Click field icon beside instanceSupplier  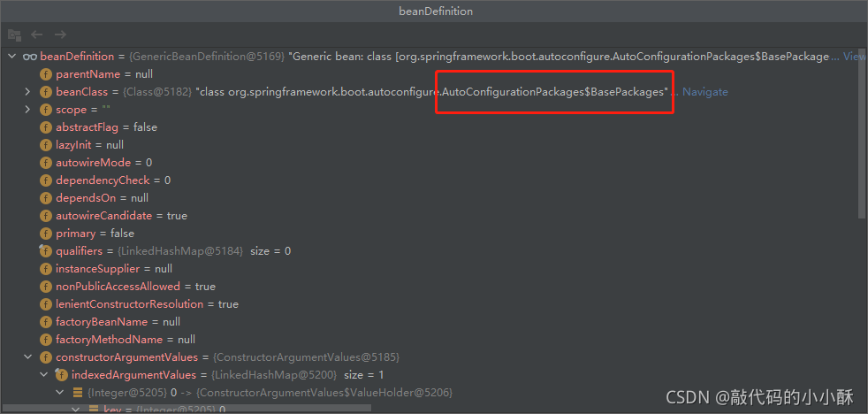[45, 269]
